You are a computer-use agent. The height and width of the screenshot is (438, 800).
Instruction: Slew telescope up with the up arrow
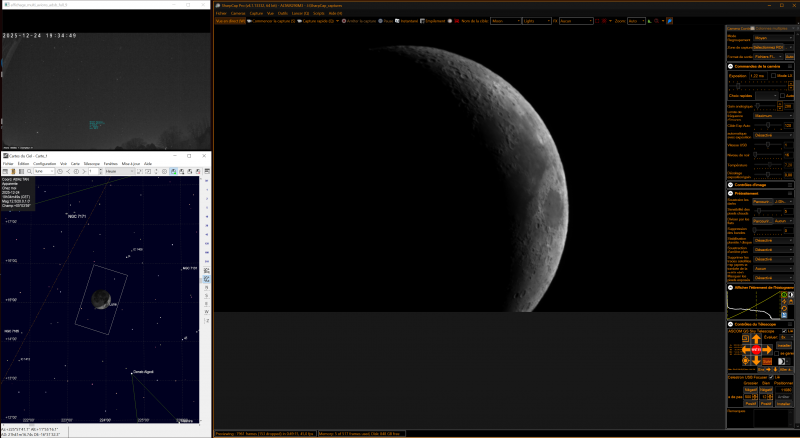(757, 338)
